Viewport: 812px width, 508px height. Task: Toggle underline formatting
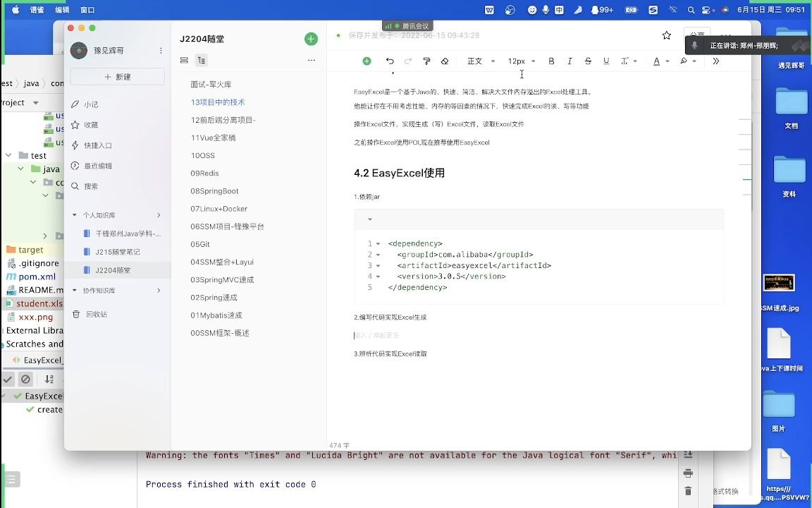[606, 61]
